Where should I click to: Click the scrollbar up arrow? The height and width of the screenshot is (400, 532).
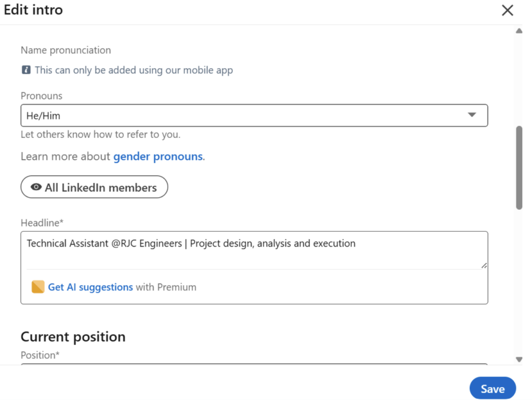518,31
